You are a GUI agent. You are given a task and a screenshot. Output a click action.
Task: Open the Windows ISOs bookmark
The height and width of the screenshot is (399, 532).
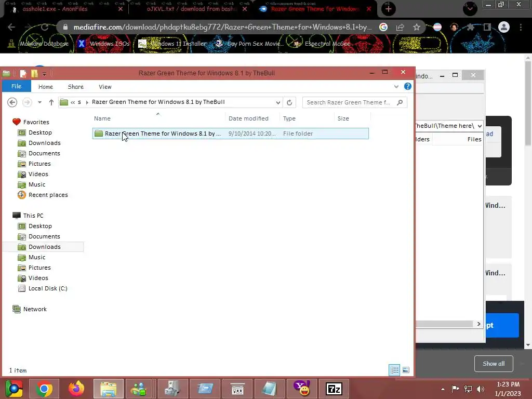[103, 44]
